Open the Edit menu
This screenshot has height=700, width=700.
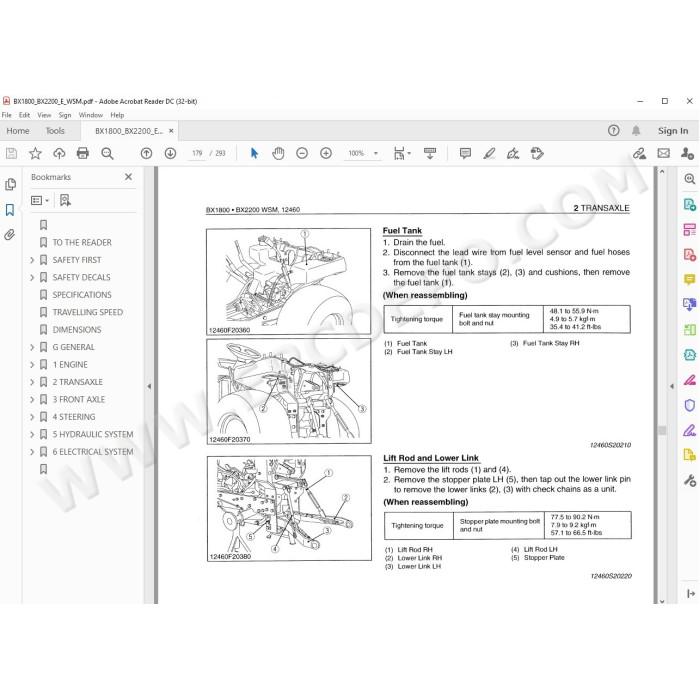click(x=24, y=115)
